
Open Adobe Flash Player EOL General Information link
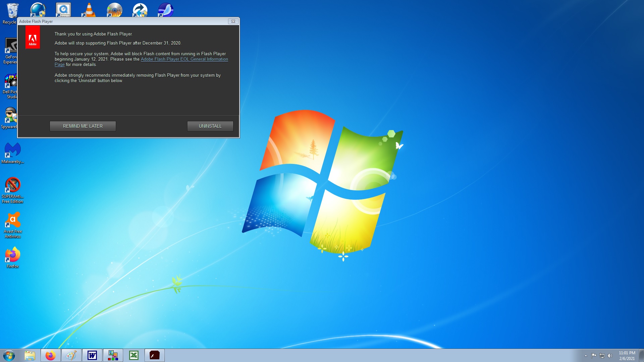pos(184,59)
